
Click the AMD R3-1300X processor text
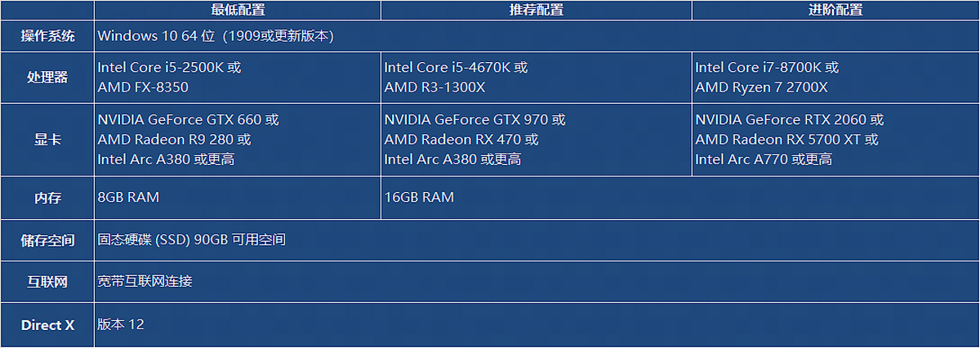coord(434,87)
